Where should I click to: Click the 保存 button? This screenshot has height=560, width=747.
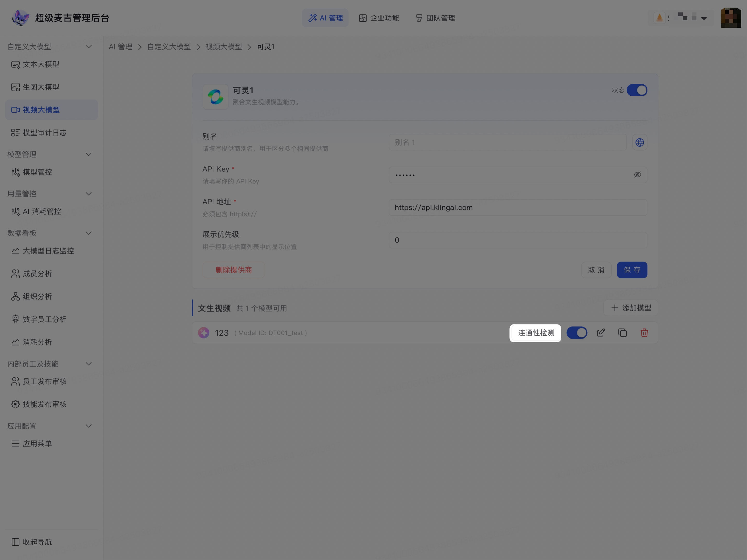(x=632, y=270)
